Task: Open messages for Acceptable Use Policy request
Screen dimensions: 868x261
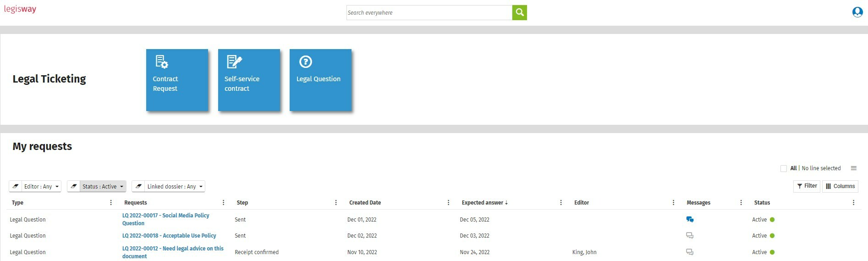Action: (x=689, y=236)
